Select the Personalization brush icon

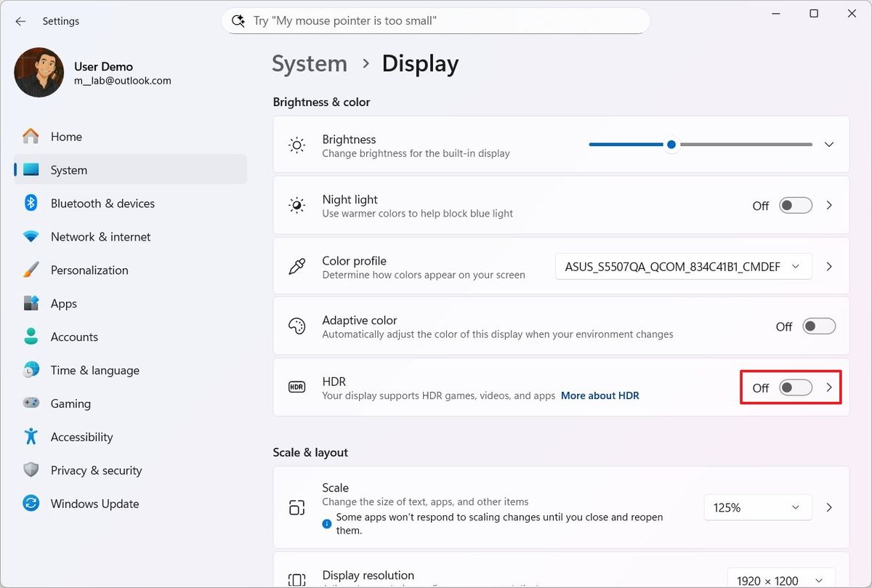coord(30,270)
